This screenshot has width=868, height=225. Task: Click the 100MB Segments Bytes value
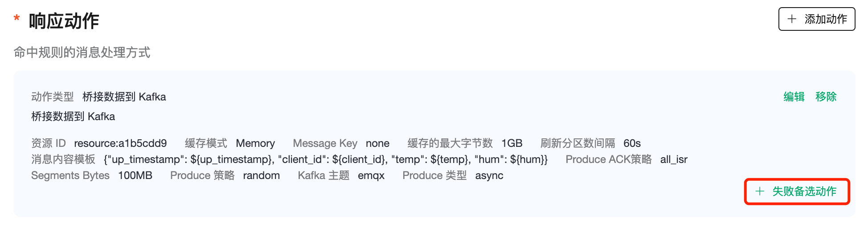pyautogui.click(x=135, y=175)
